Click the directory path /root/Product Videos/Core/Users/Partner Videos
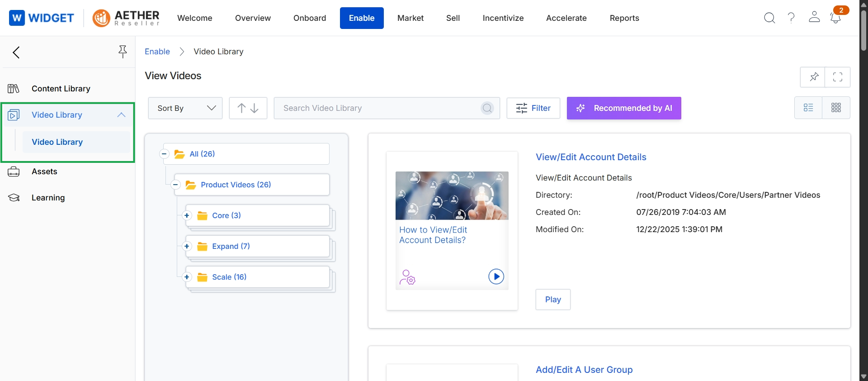 coord(728,195)
